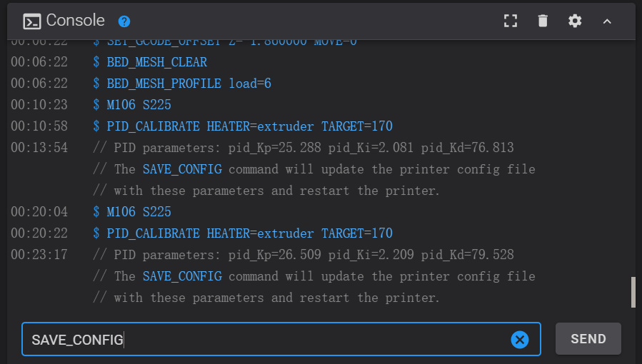Viewport: 642px width, 364px height.
Task: Focus the command input field
Action: 264,340
